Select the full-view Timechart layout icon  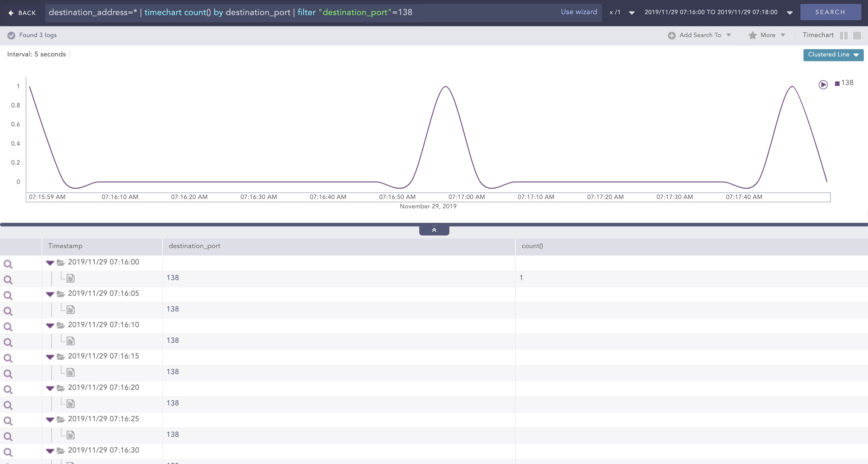point(857,35)
